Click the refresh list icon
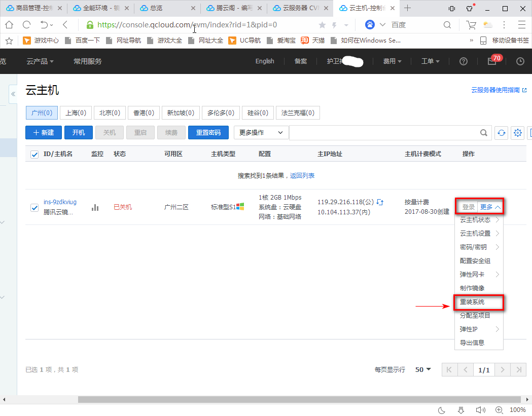The width and height of the screenshot is (532, 416). coord(501,133)
